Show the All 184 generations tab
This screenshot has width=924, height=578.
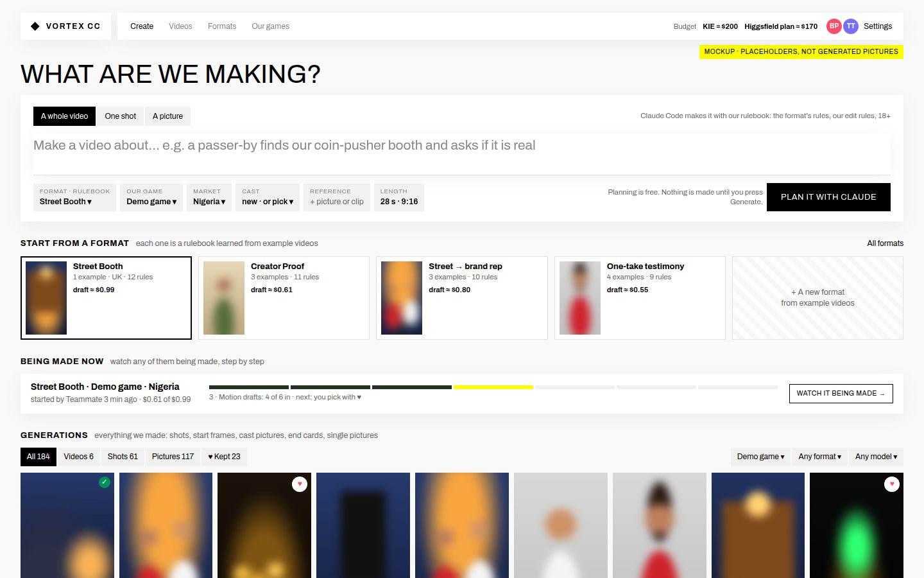(38, 457)
